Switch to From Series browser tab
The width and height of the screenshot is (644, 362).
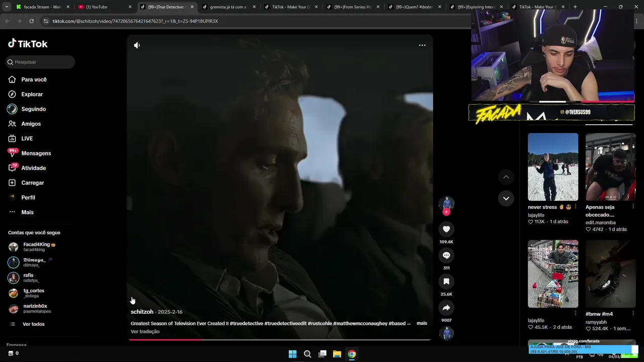click(x=353, y=7)
